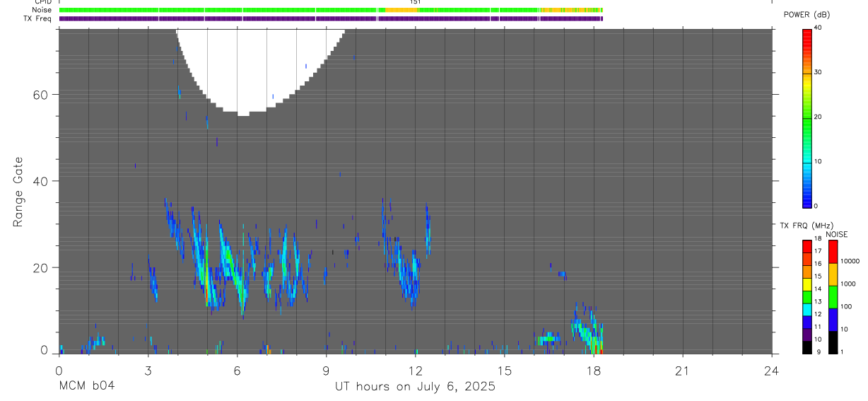Screen dimensions: 868x401
Task: Click the blue NOISE legend swatch
Action: (x=833, y=320)
